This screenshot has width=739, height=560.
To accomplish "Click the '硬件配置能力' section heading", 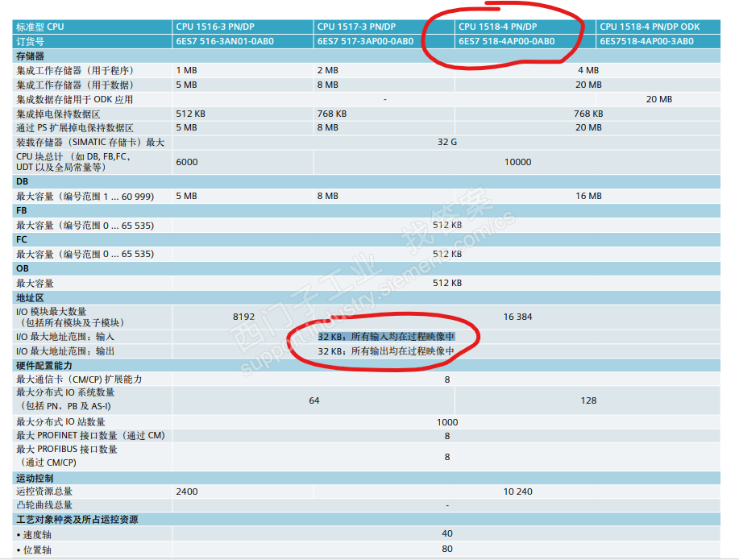I will coord(44,366).
